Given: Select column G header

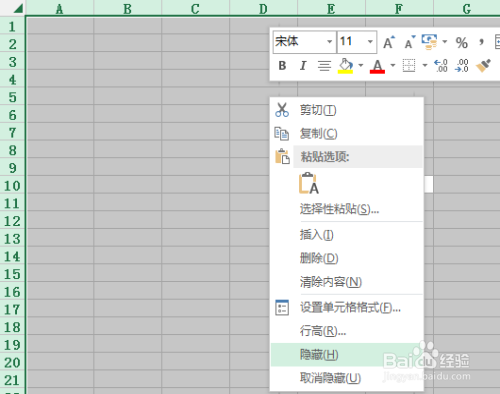Looking at the screenshot, I should tap(467, 8).
